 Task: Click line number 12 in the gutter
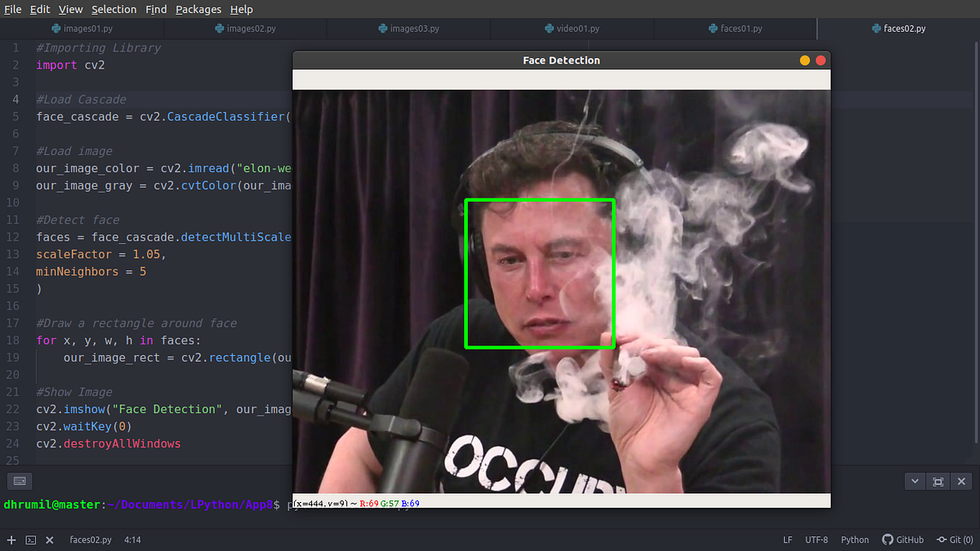tap(12, 237)
